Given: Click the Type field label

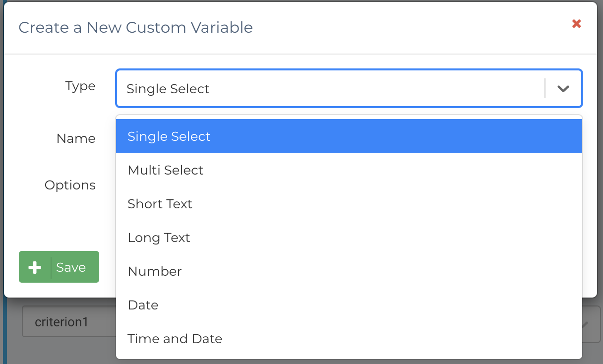Looking at the screenshot, I should (80, 86).
